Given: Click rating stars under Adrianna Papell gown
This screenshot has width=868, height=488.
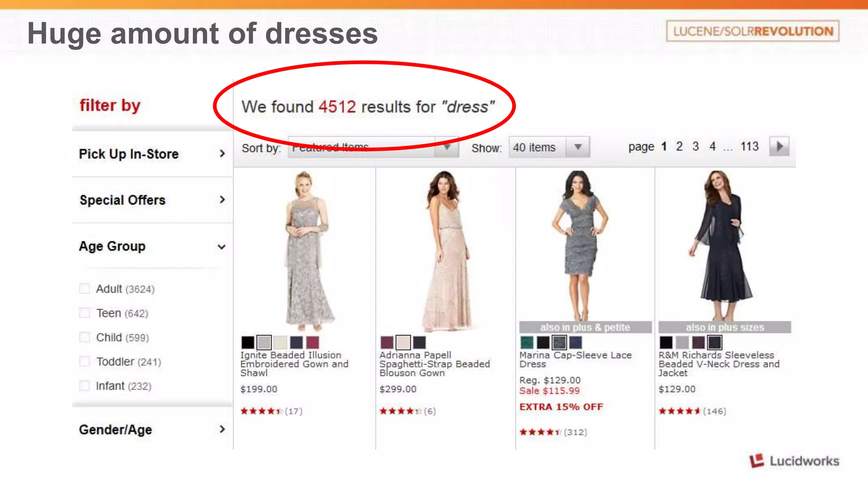Looking at the screenshot, I should coord(400,411).
